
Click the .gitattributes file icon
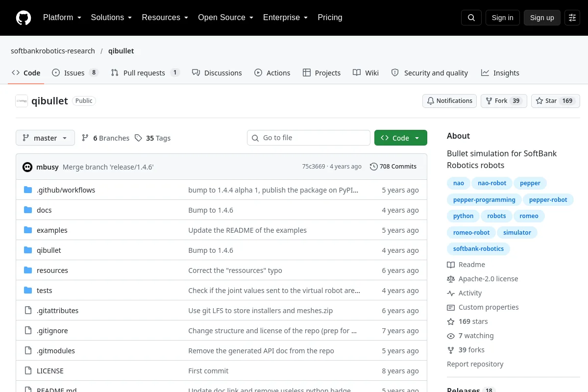coord(28,311)
